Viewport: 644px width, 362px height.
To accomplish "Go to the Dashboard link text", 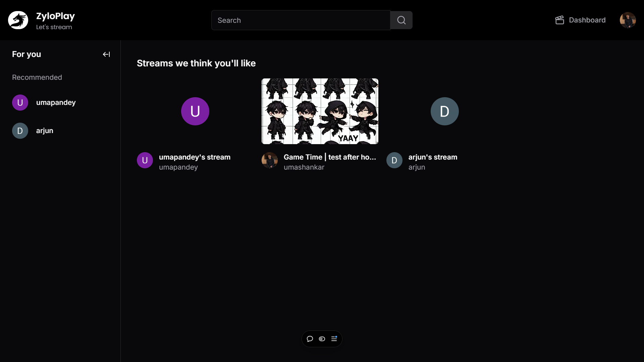I will coord(587,20).
